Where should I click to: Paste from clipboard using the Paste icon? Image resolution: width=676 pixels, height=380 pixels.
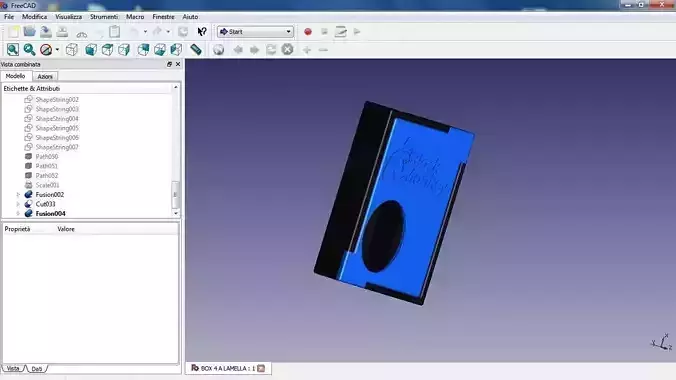tap(115, 31)
